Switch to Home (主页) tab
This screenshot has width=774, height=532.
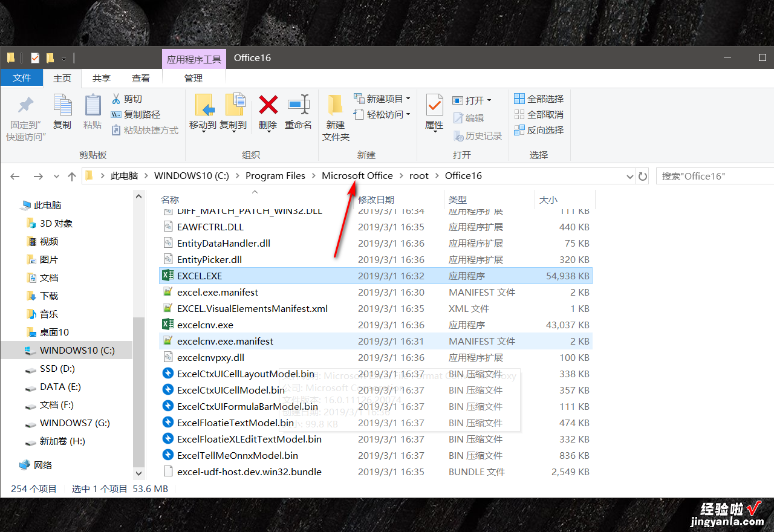(x=62, y=79)
